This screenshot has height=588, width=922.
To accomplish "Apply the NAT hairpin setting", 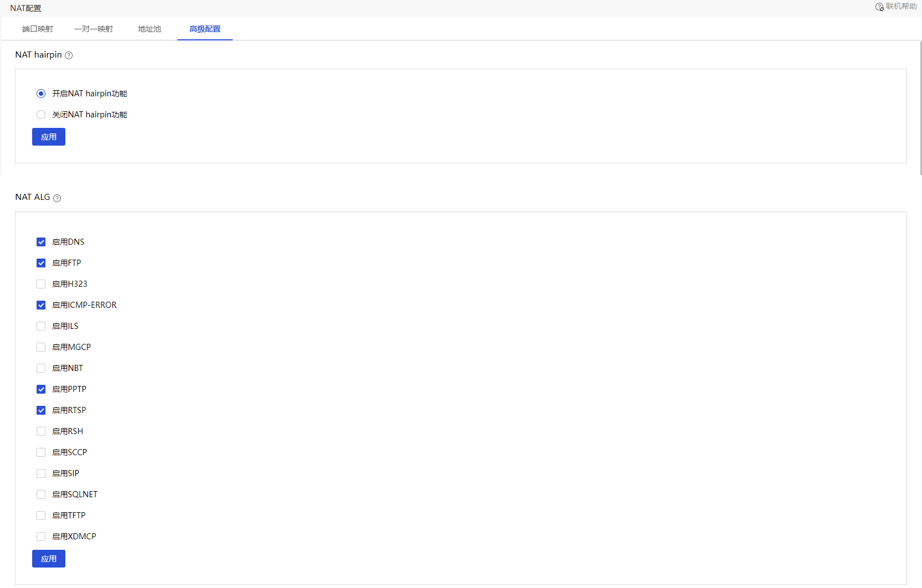I will point(49,137).
